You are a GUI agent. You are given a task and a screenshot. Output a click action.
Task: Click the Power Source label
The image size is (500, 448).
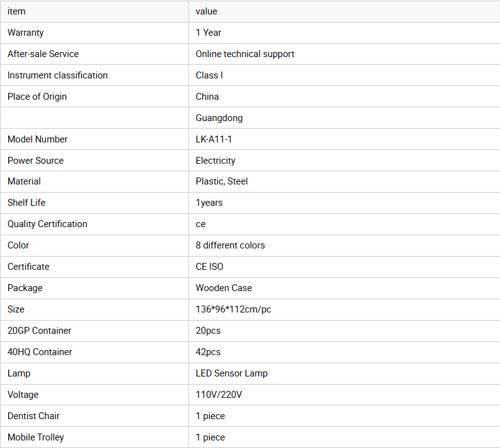[x=36, y=161]
